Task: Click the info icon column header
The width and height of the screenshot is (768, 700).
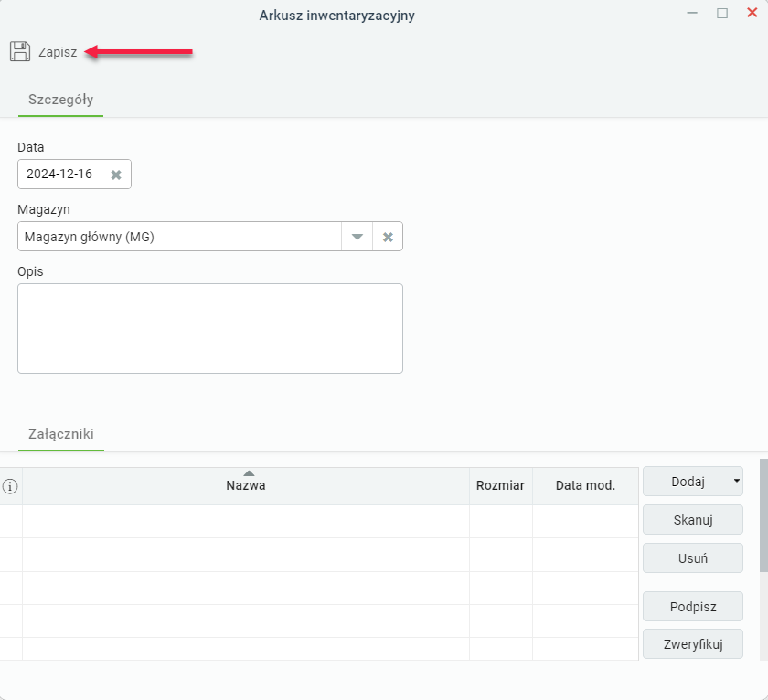Action: [x=10, y=486]
